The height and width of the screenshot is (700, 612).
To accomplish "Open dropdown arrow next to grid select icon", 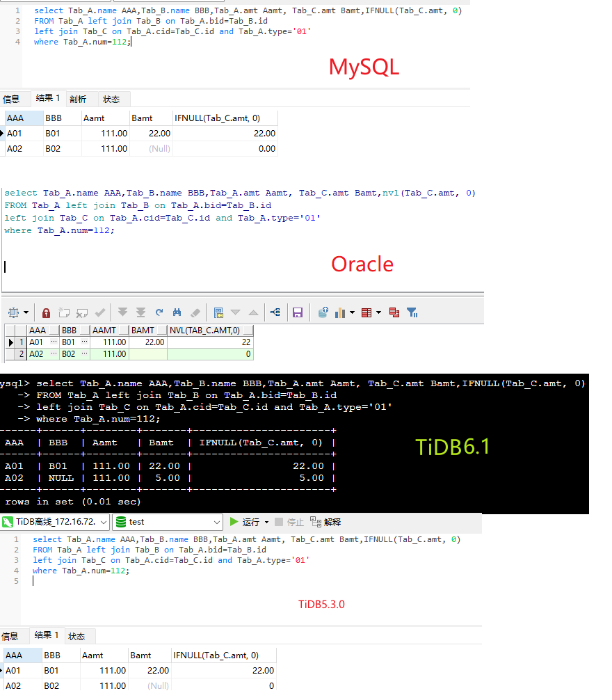I will click(x=26, y=312).
